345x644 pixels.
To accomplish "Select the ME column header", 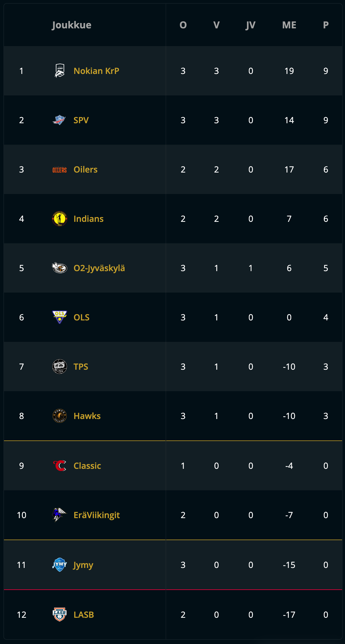I will pos(289,25).
